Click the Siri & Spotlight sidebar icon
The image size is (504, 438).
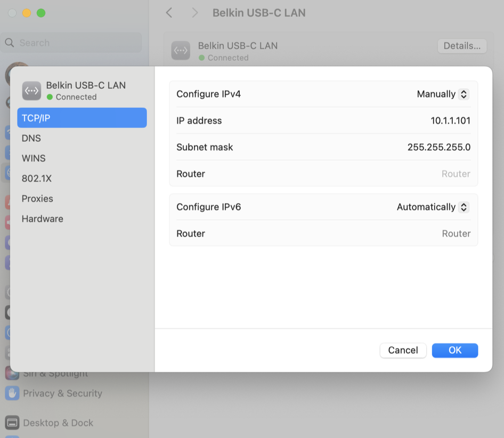click(12, 374)
